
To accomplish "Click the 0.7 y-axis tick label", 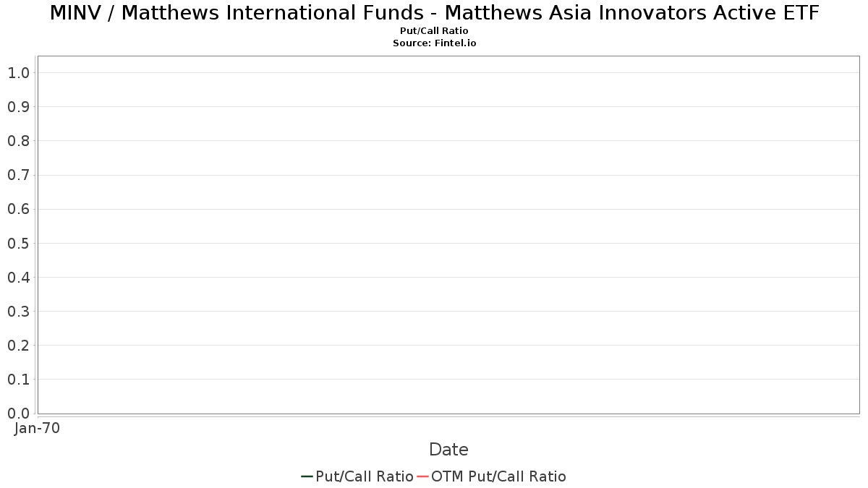I will coord(19,175).
